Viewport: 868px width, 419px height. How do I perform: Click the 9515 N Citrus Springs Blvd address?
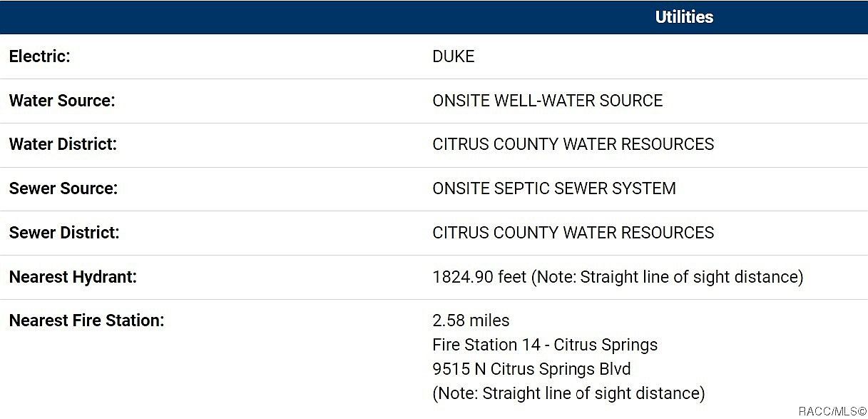click(531, 369)
